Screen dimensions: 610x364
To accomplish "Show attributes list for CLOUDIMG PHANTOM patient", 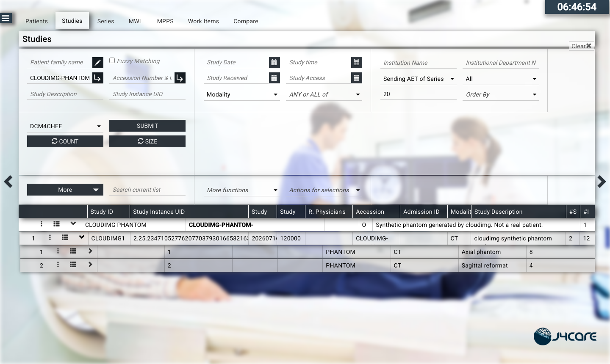I will coord(56,224).
